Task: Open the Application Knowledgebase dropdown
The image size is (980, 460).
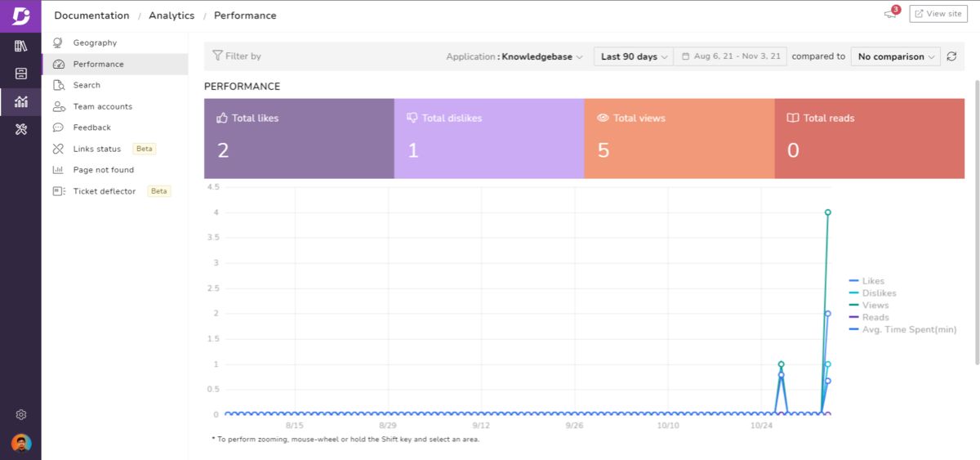Action: click(x=514, y=56)
